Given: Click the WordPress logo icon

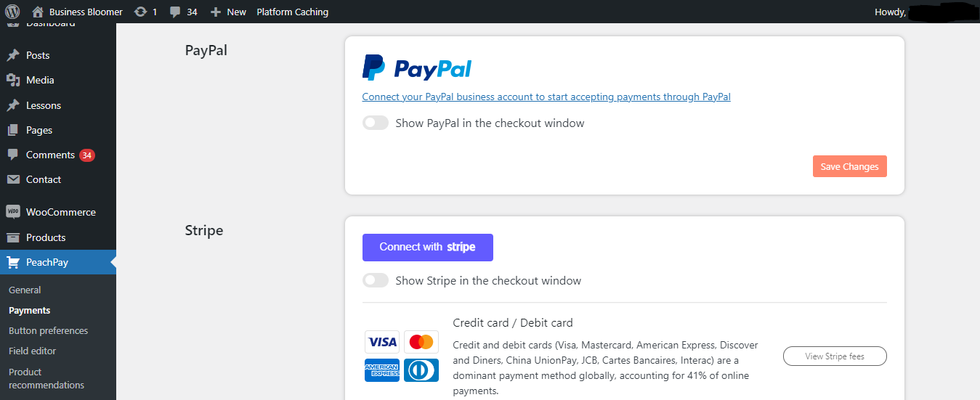Looking at the screenshot, I should 12,12.
